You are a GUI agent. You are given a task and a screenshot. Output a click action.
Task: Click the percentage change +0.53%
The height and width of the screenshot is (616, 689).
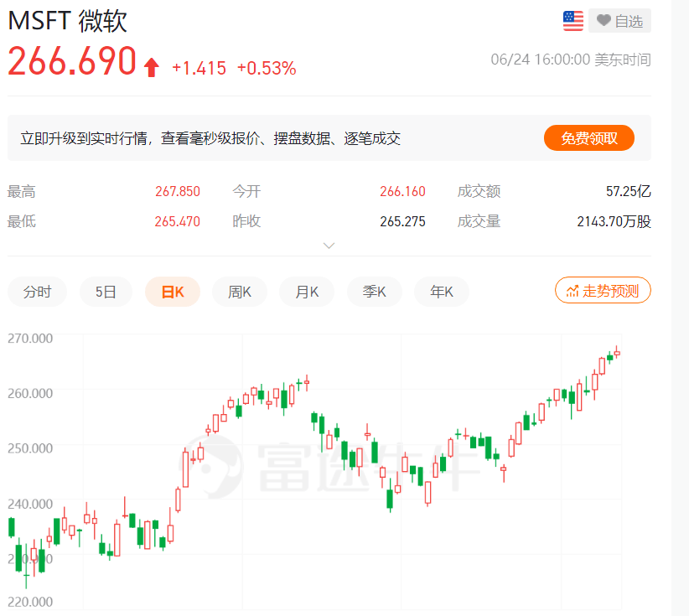tap(267, 68)
